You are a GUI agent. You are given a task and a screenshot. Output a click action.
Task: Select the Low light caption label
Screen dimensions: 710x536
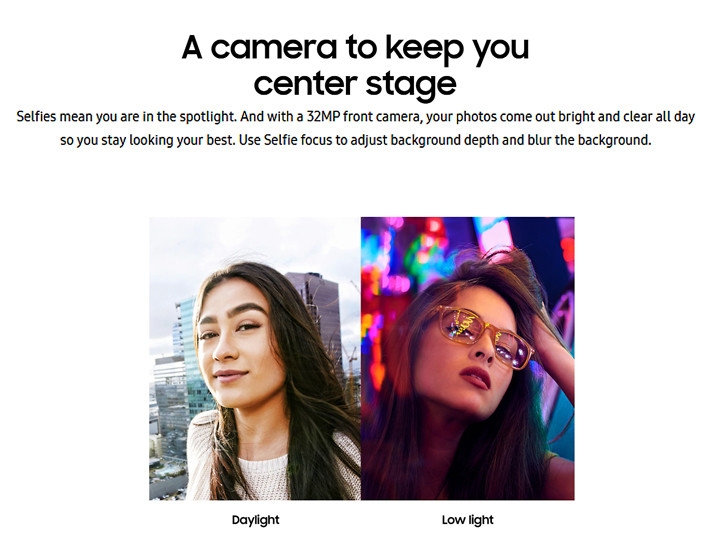(x=468, y=520)
